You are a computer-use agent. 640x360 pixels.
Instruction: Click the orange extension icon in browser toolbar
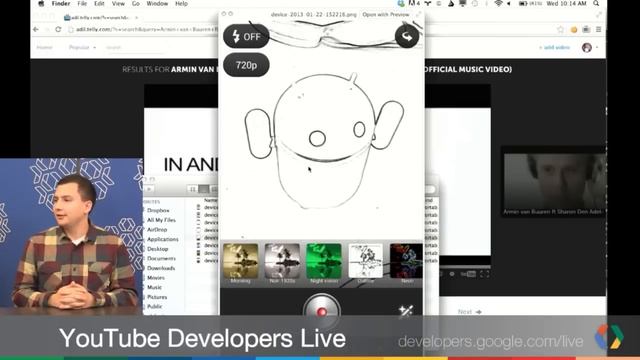point(574,29)
